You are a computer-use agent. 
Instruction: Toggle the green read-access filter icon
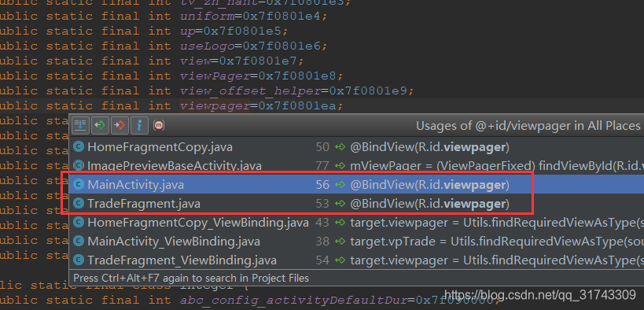[x=100, y=125]
